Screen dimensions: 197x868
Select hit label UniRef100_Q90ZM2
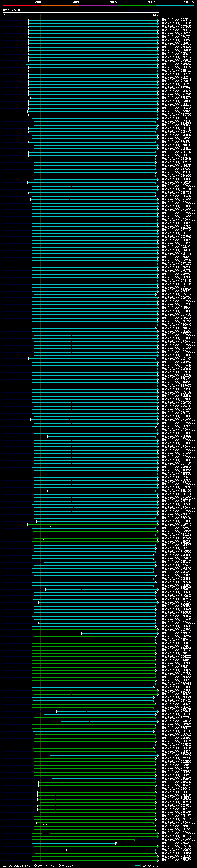click(x=176, y=406)
